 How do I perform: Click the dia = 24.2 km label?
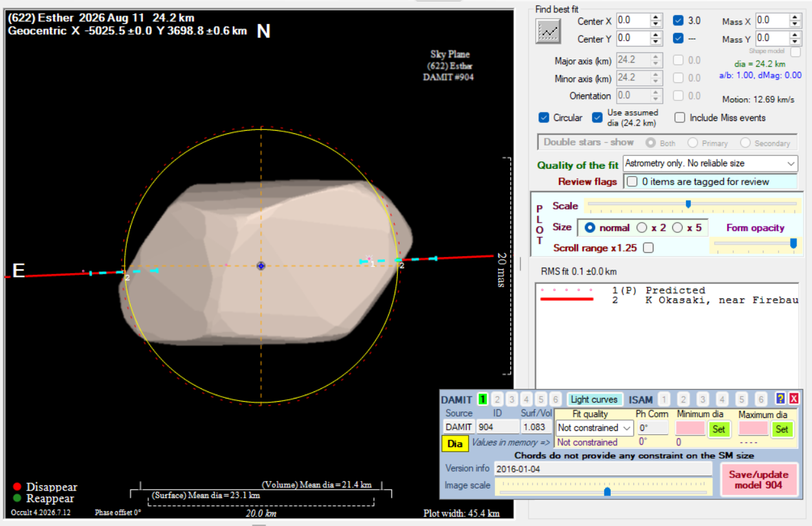pos(760,64)
